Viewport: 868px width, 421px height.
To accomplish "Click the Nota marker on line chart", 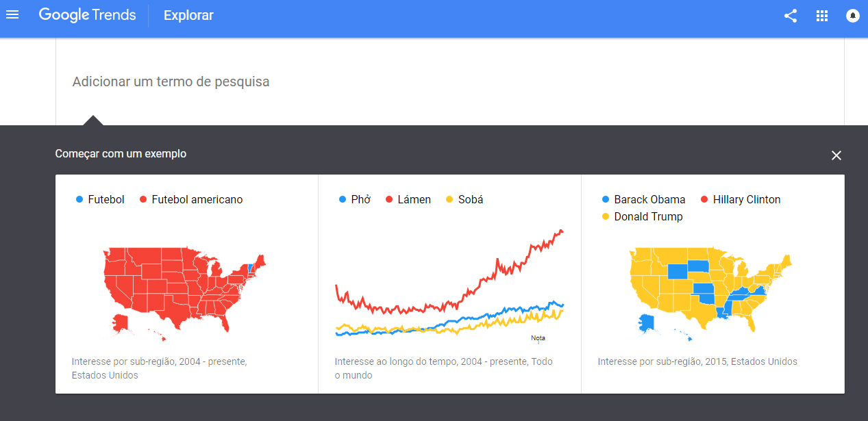I will (538, 338).
